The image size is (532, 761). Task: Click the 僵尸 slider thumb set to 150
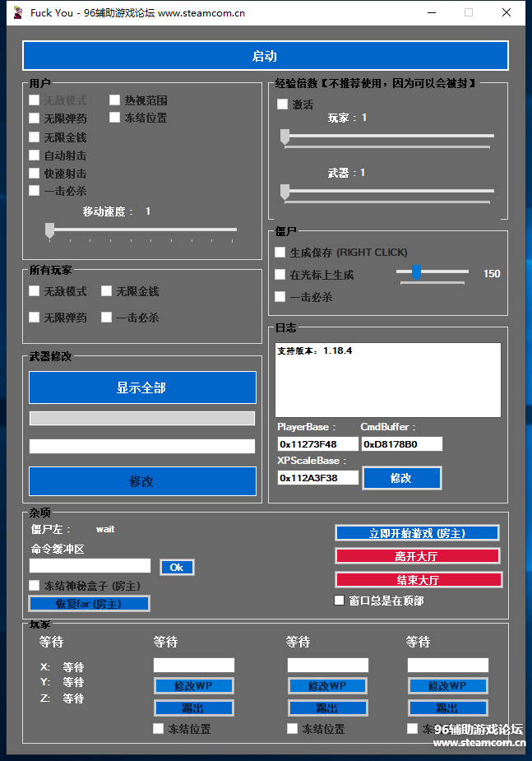pyautogui.click(x=417, y=272)
